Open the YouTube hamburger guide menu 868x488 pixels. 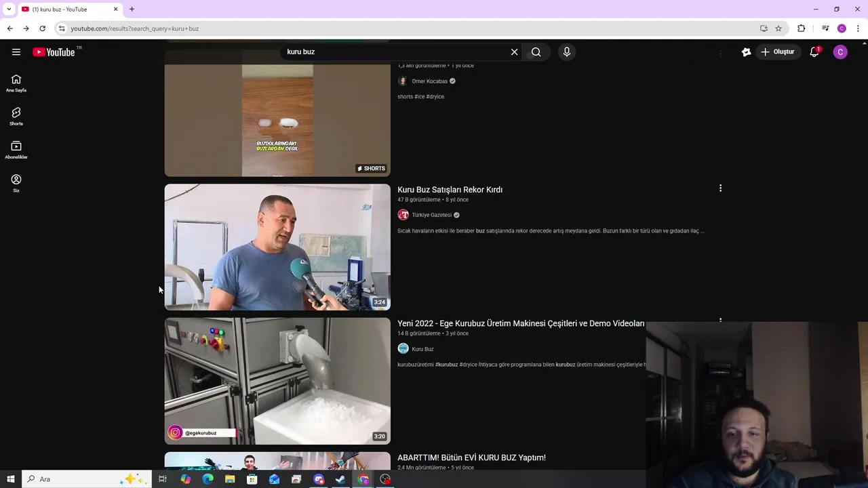click(16, 52)
